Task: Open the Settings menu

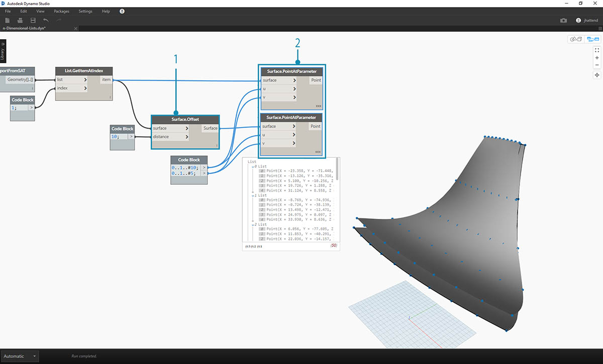Action: tap(85, 11)
